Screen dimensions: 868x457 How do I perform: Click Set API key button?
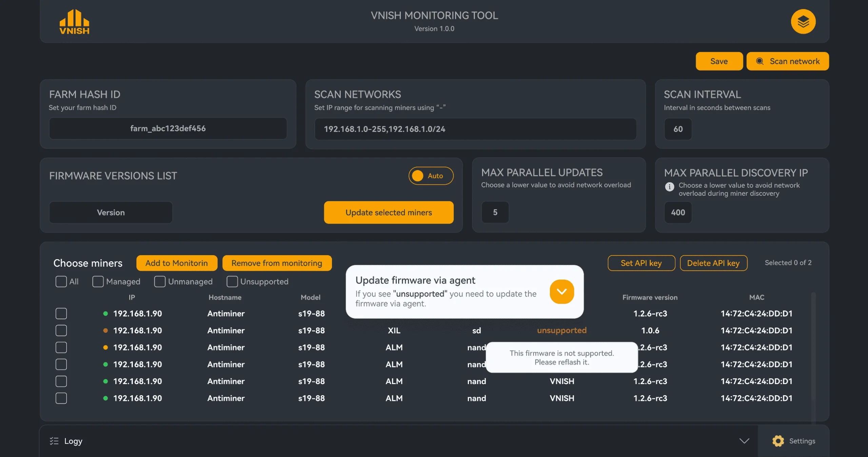641,263
